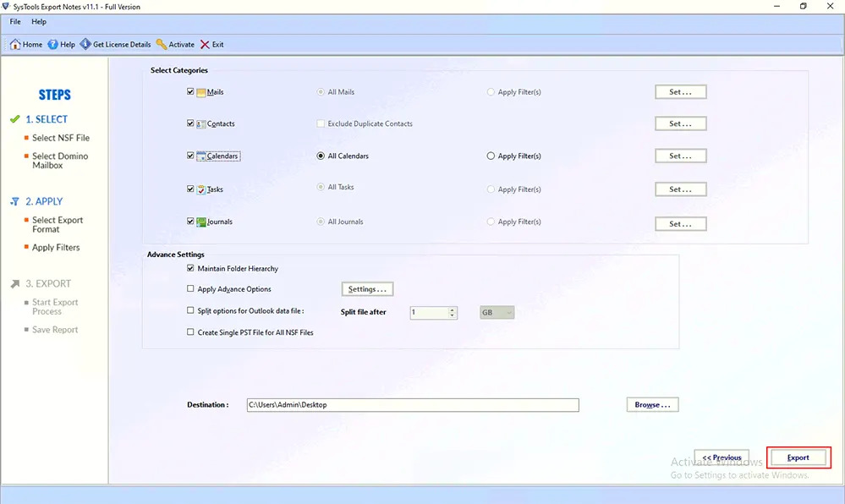Select the All Journals radio button

click(x=321, y=222)
